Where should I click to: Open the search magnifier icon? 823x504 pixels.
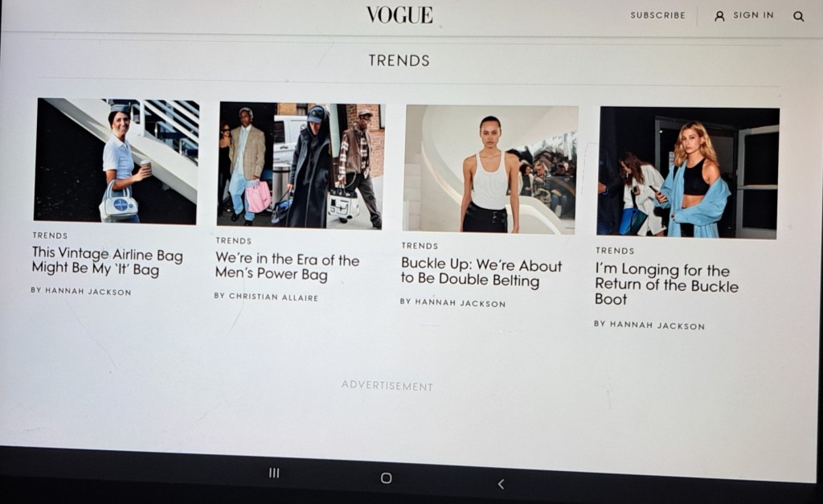point(798,16)
